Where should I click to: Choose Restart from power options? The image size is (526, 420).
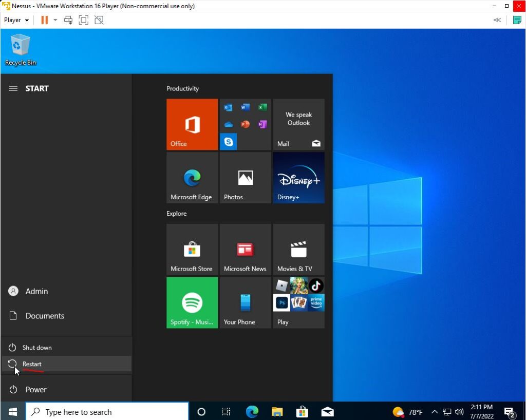[x=66, y=364]
